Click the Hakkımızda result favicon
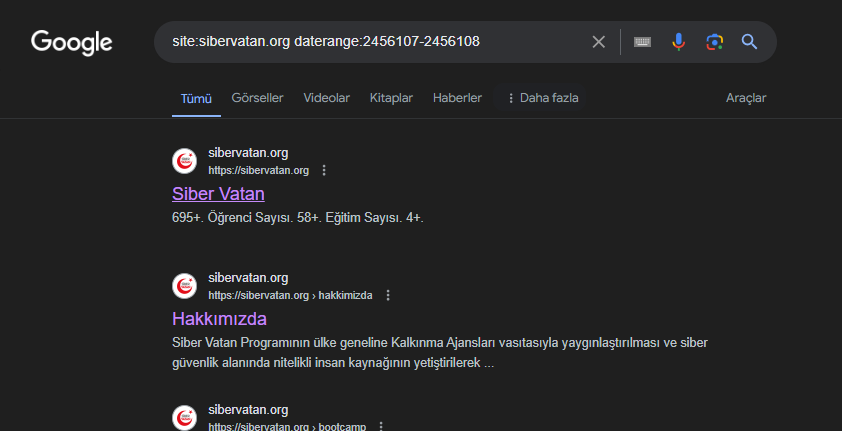 pyautogui.click(x=185, y=286)
